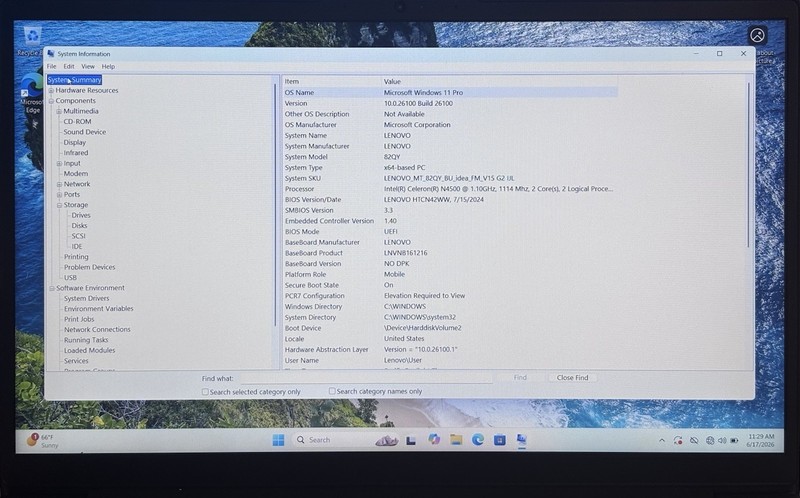Expand the Ports node
The width and height of the screenshot is (800, 498).
59,195
